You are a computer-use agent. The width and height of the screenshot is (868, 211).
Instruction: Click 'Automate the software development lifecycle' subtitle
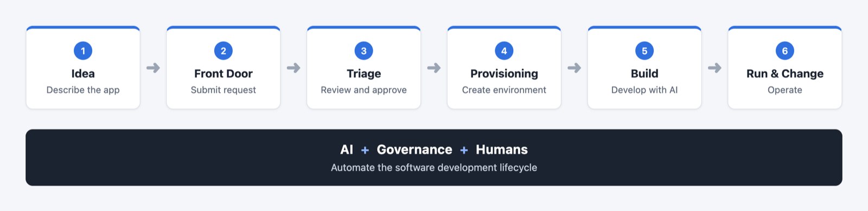[434, 168]
